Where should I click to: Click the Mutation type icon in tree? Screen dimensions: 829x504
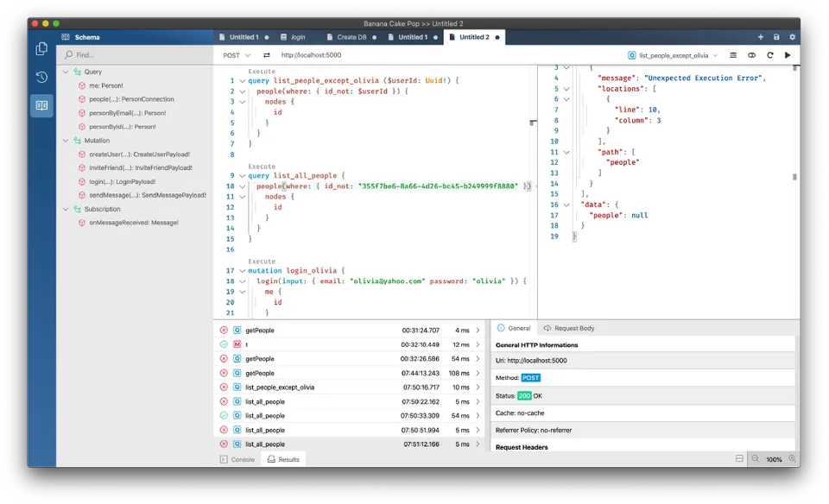tap(77, 141)
